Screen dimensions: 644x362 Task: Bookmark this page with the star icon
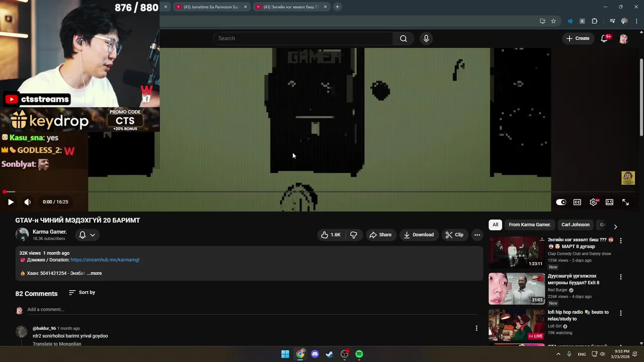click(553, 21)
